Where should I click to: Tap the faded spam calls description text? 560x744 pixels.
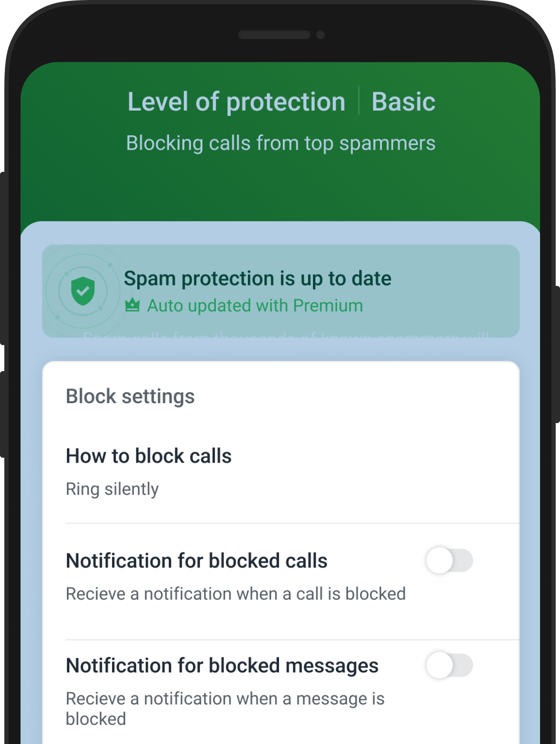(x=280, y=336)
